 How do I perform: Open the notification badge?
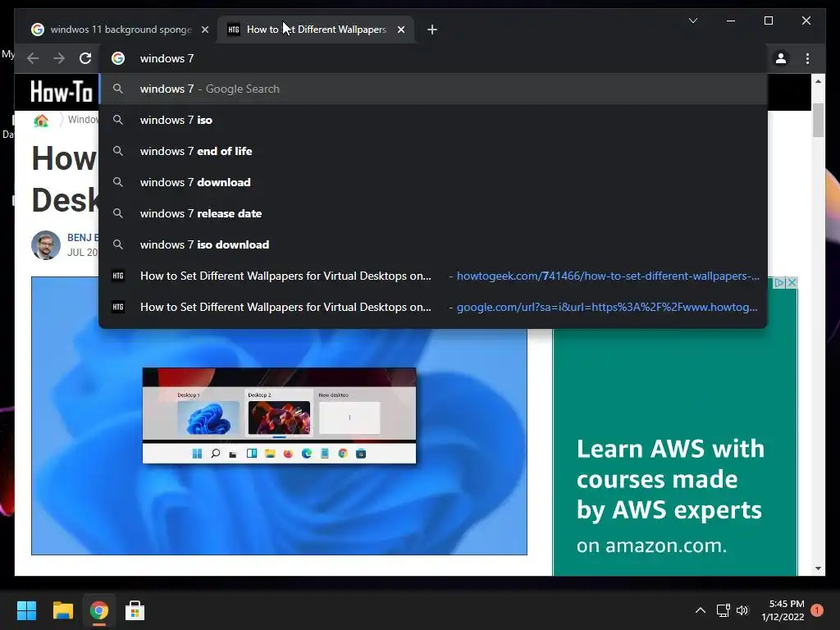point(817,610)
